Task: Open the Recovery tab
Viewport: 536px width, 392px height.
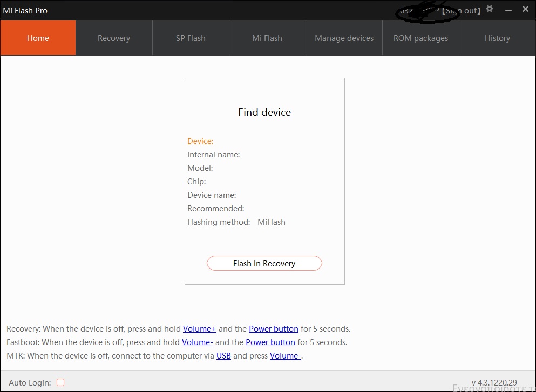Action: click(114, 38)
